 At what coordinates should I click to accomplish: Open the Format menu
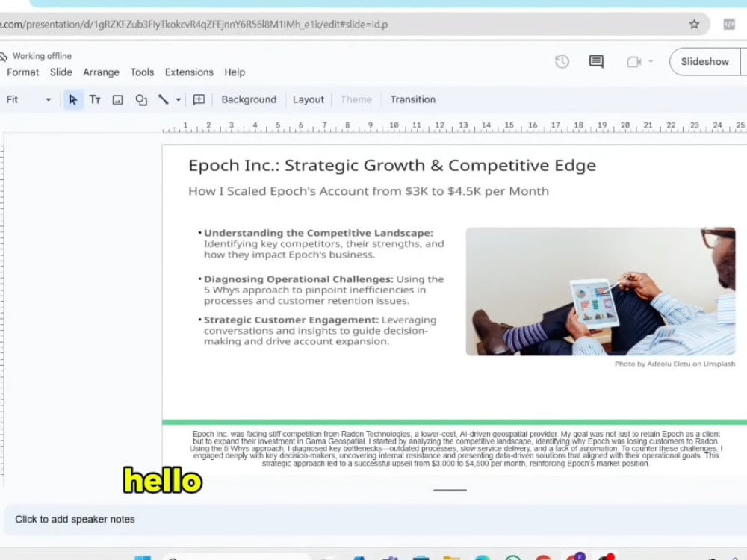pos(22,72)
